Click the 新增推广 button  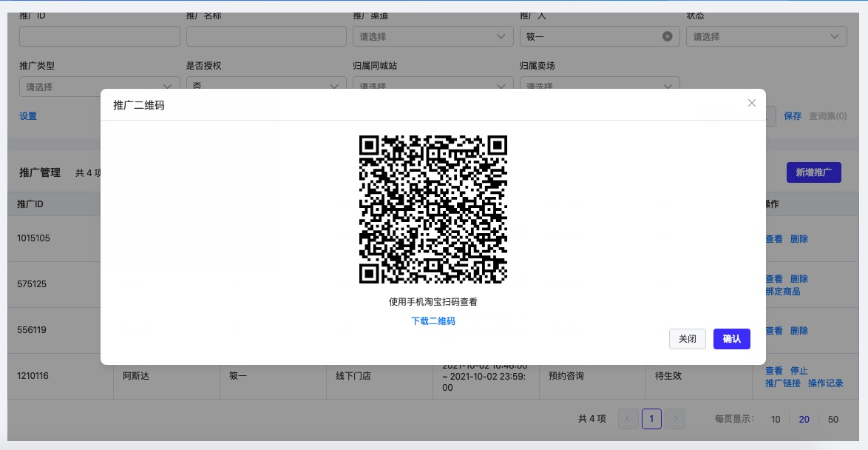point(814,172)
